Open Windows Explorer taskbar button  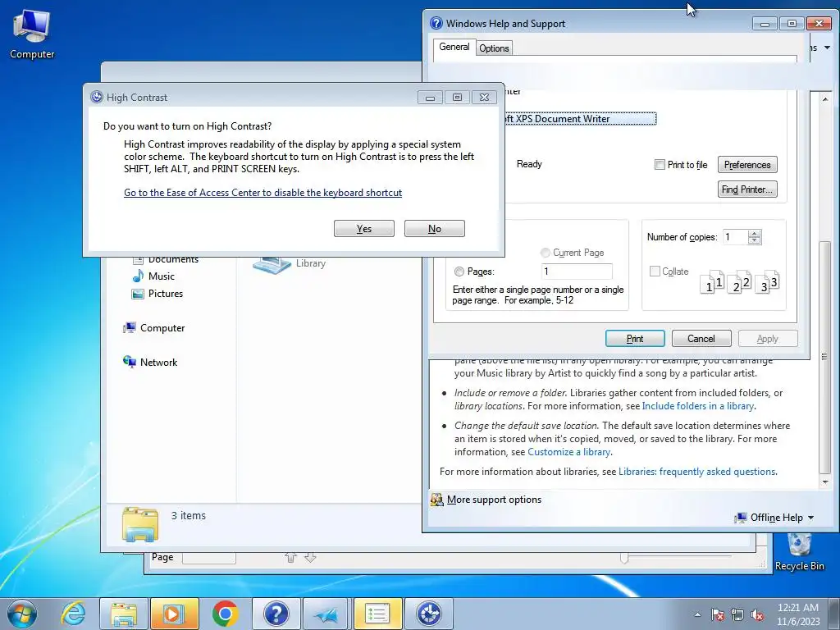pos(124,614)
